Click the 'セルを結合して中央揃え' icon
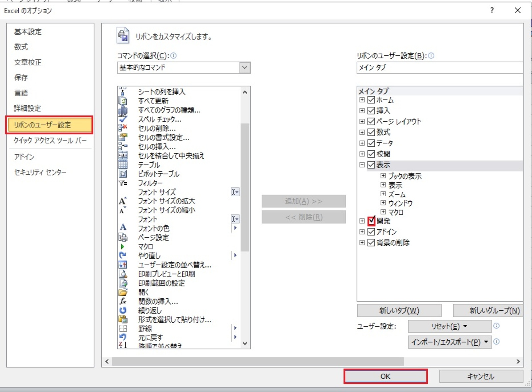Image resolution: width=532 pixels, height=392 pixels. coord(123,155)
